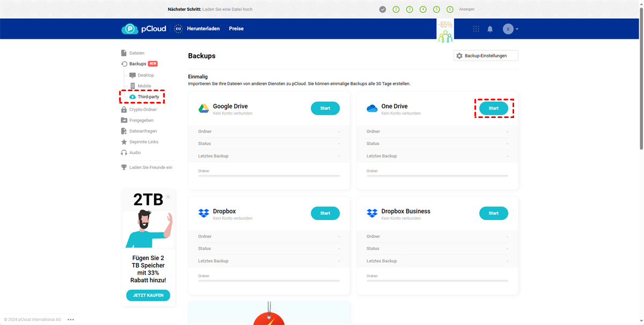
Task: Click the 2TB promo illustration
Action: point(148,230)
